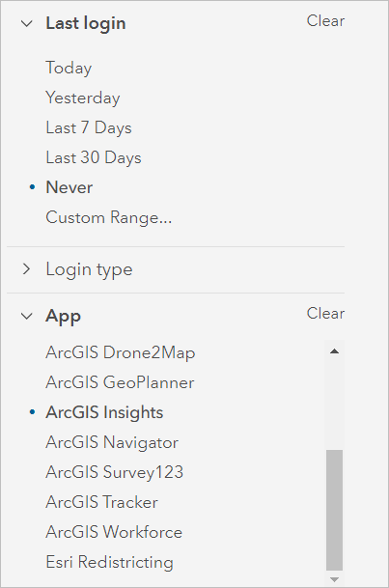Screen dimensions: 389x588
Task: Filter by ArcGIS Drone2Map app
Action: point(121,352)
